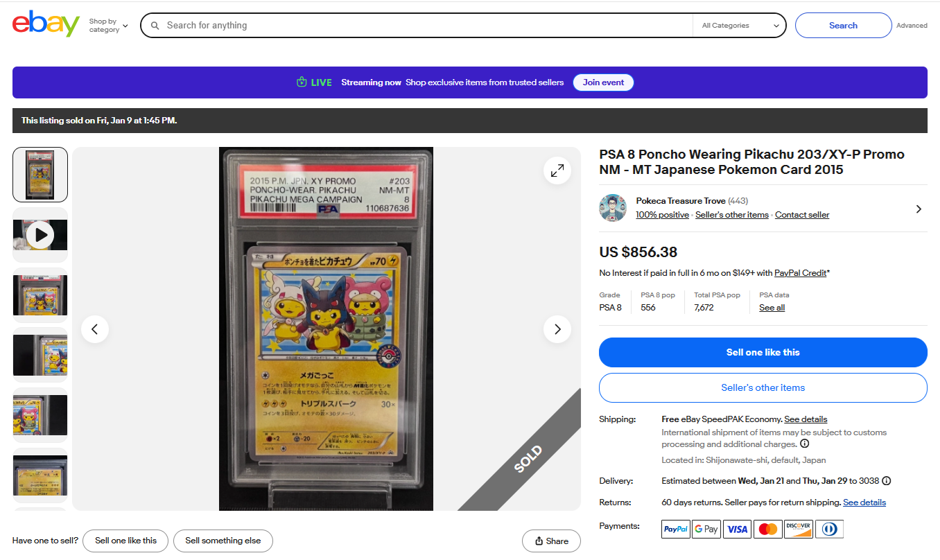Go to the previous product image
940x560 pixels.
[x=95, y=329]
